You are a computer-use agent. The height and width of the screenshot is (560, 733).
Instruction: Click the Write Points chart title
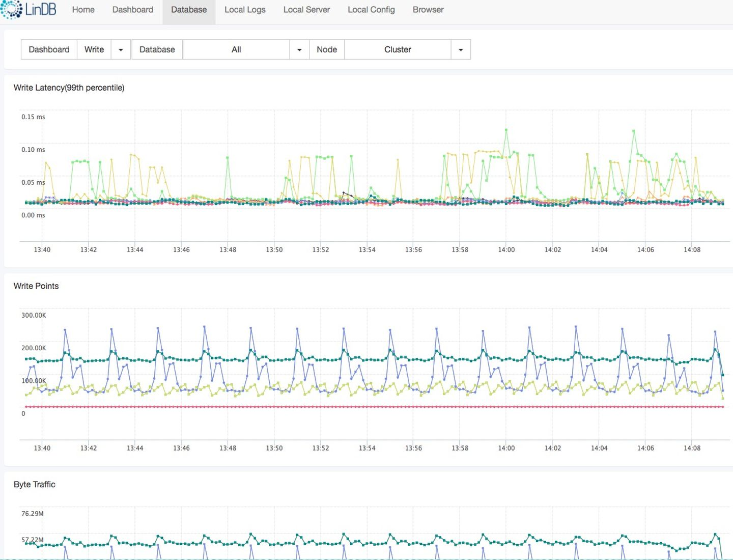tap(36, 286)
